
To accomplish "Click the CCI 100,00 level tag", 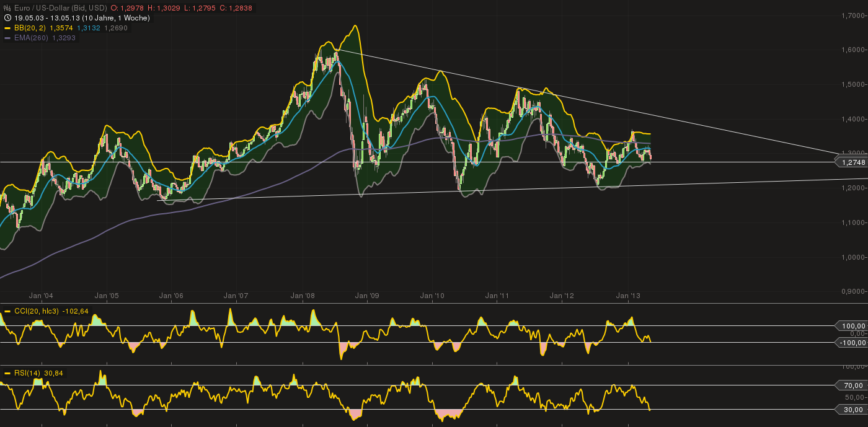I will tap(851, 325).
